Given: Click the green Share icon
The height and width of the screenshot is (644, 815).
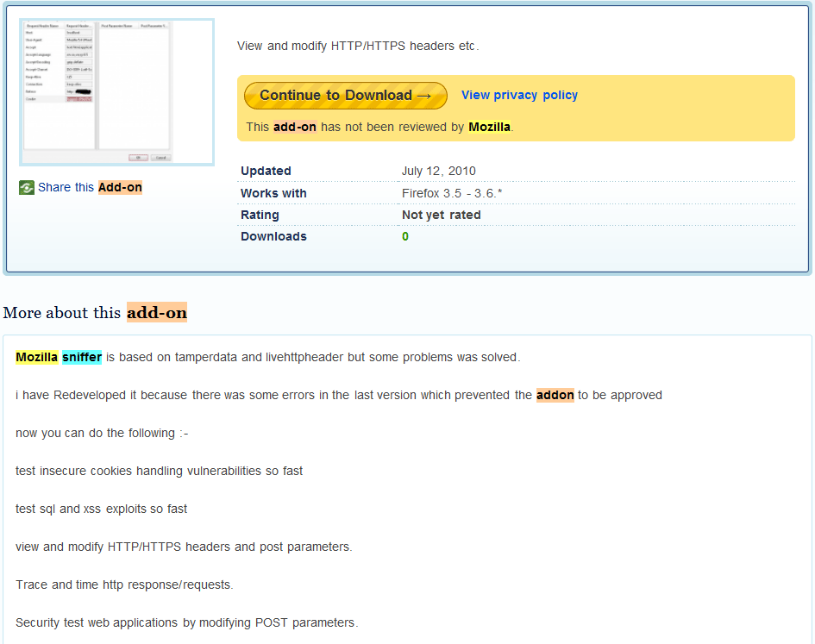Looking at the screenshot, I should (27, 188).
